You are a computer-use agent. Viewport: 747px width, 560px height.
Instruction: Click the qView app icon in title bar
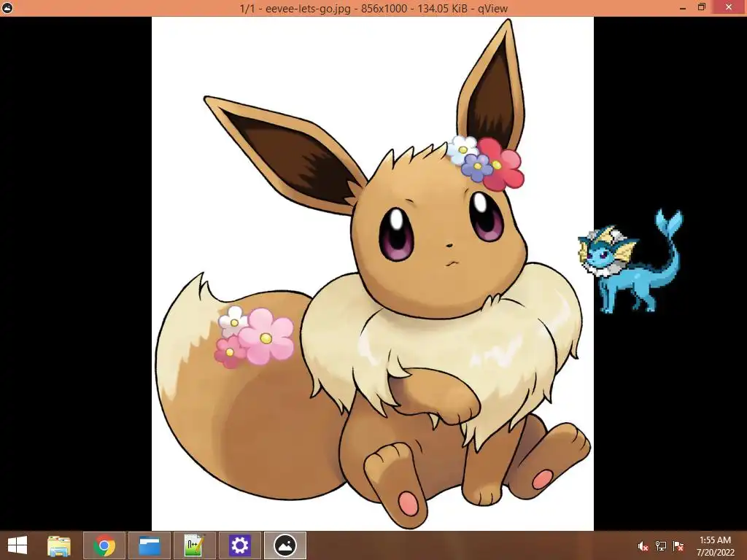[x=7, y=7]
